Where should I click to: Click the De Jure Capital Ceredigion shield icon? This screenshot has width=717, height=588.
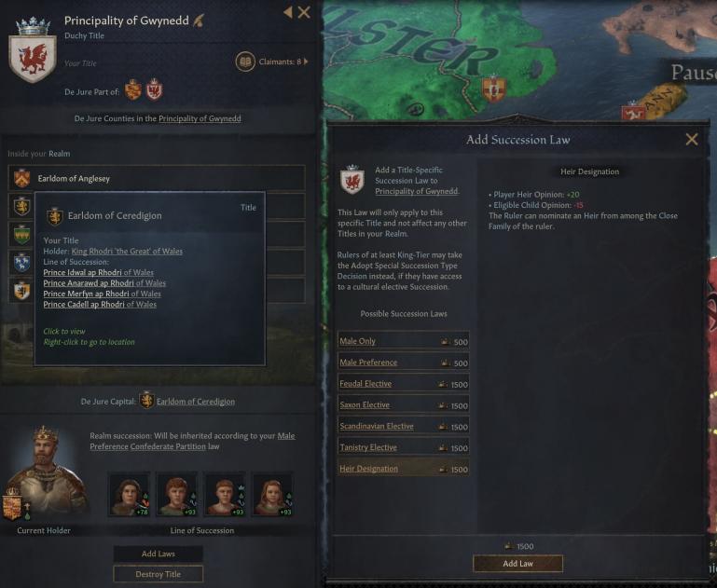coord(146,400)
